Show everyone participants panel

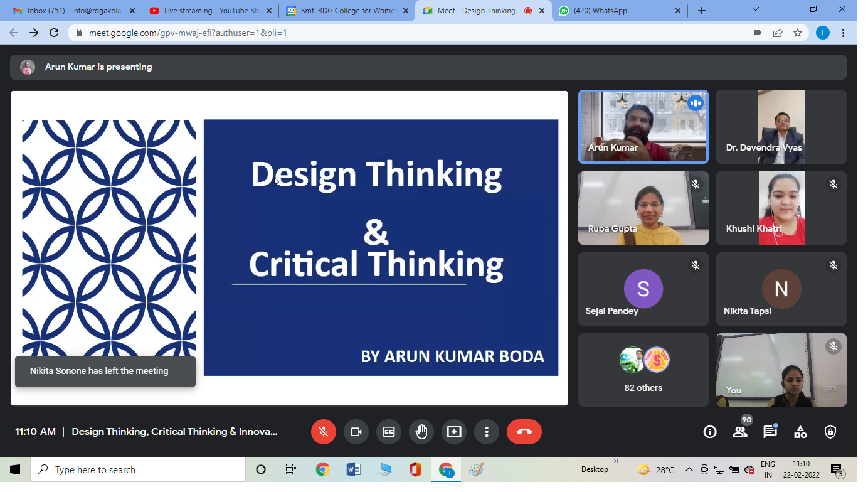click(x=740, y=432)
